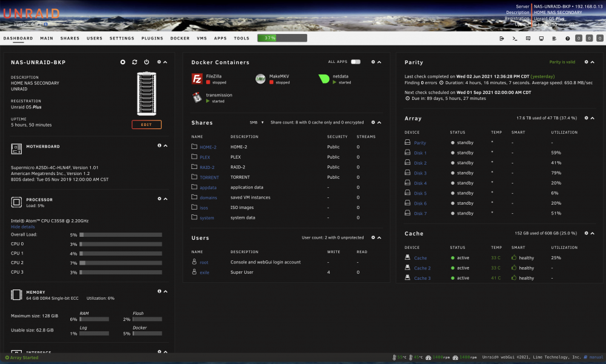606x364 pixels.
Task: Collapse the Cache section
Action: [x=593, y=233]
